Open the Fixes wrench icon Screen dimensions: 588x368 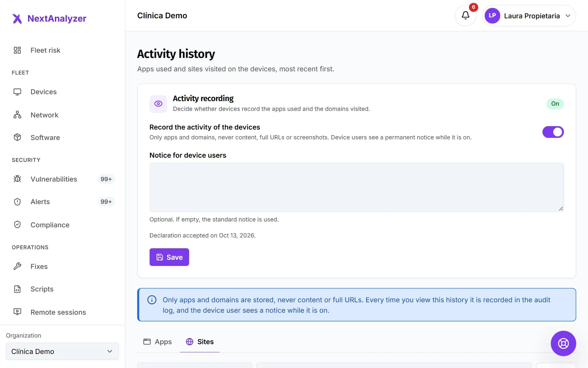tap(17, 266)
